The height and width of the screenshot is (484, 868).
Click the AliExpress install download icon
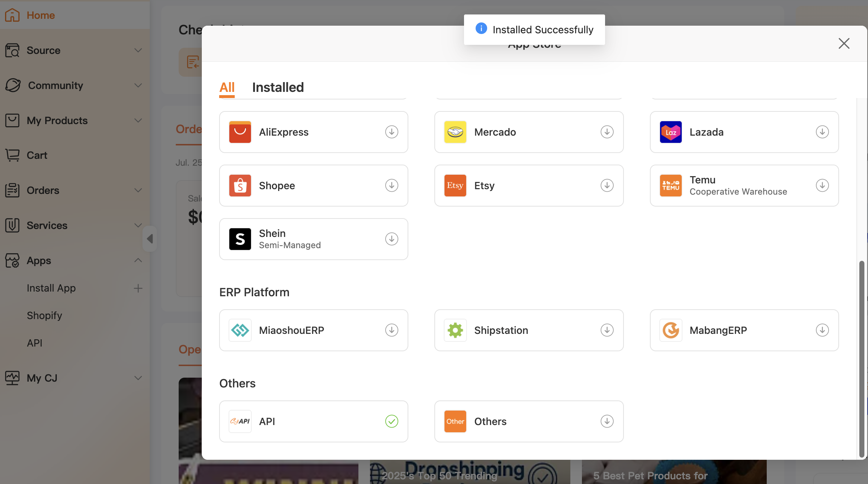click(x=392, y=132)
